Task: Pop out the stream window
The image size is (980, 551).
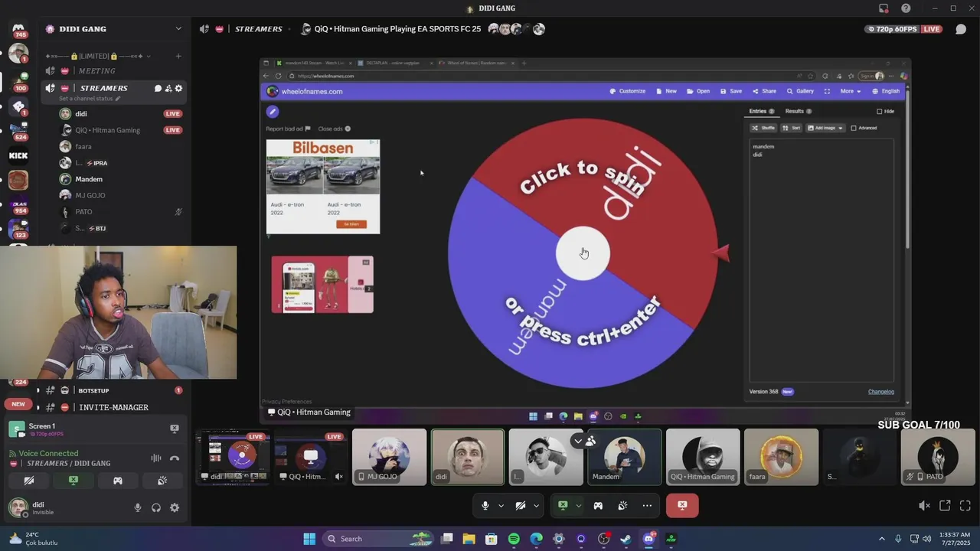Action: (945, 505)
